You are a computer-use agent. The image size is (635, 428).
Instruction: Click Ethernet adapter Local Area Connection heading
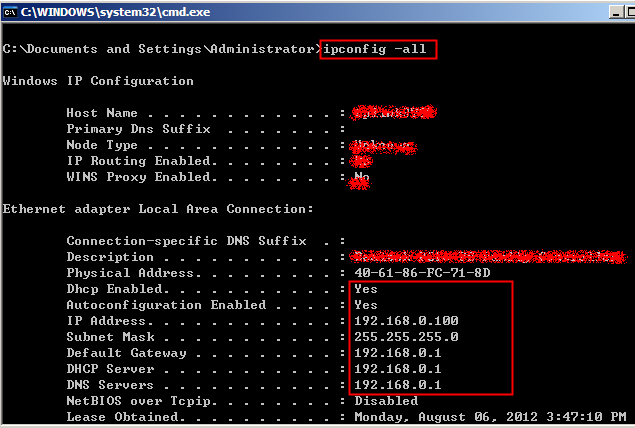pyautogui.click(x=158, y=209)
